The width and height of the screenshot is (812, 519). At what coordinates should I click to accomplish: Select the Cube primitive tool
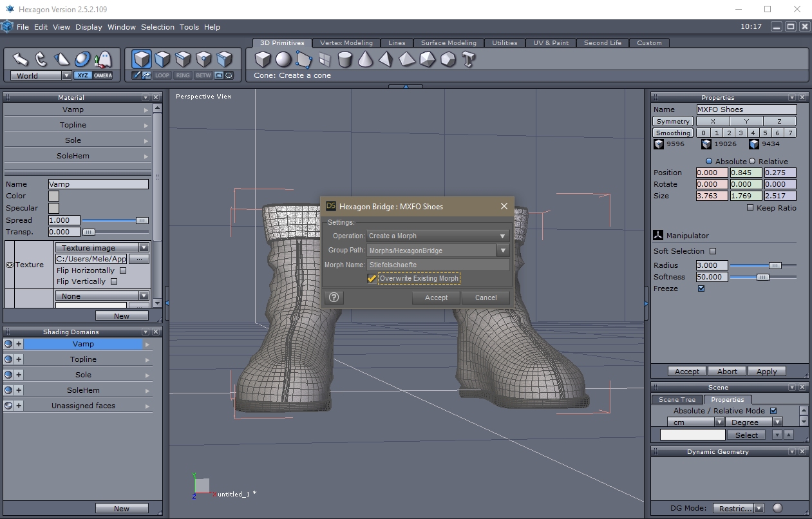263,60
